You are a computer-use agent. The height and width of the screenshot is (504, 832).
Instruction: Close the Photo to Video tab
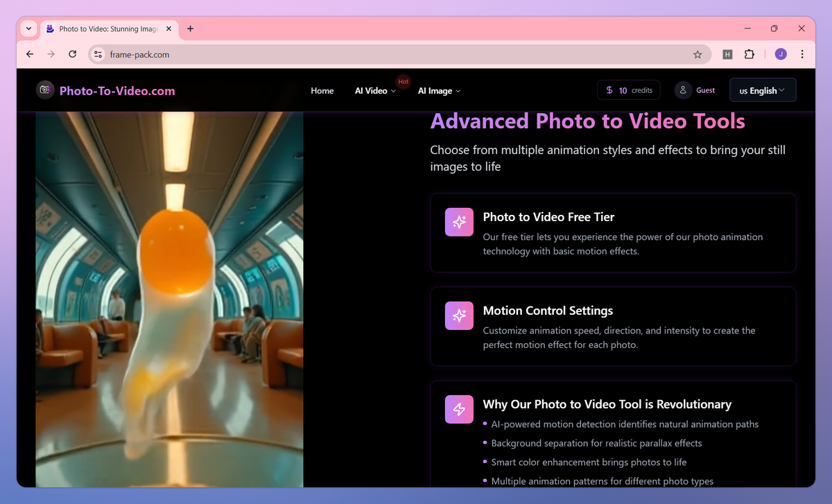pyautogui.click(x=169, y=28)
